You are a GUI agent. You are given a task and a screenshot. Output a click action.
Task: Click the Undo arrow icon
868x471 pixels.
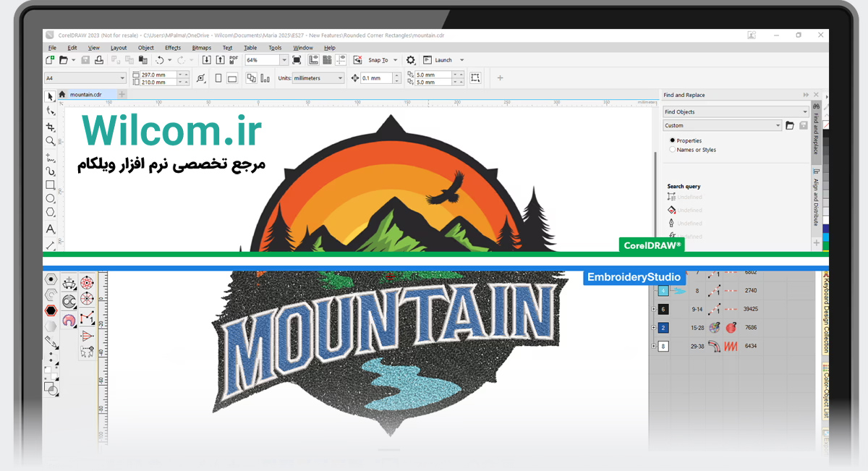pyautogui.click(x=159, y=60)
